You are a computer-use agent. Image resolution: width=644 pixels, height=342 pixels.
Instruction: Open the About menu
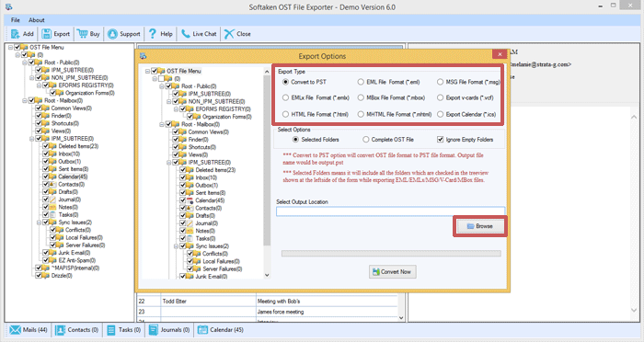[x=37, y=19]
